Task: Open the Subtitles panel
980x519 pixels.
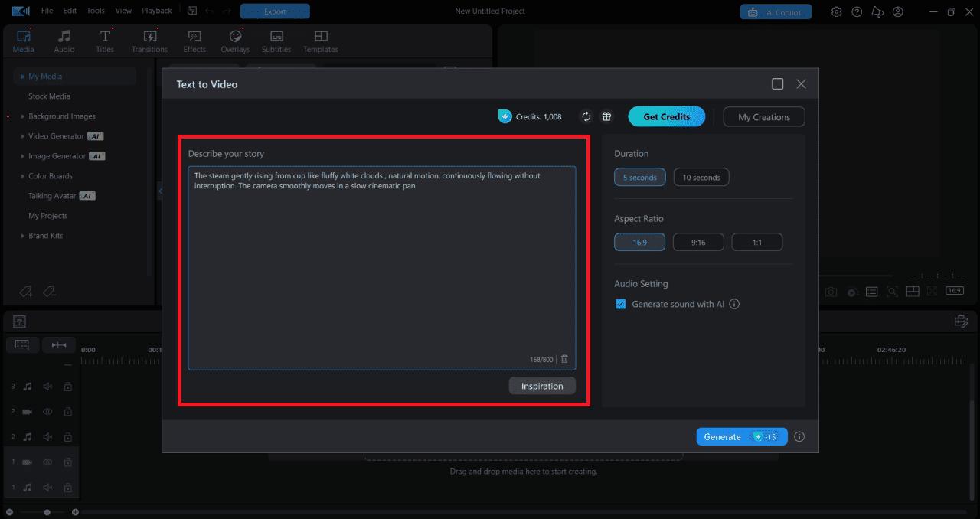Action: [x=276, y=40]
